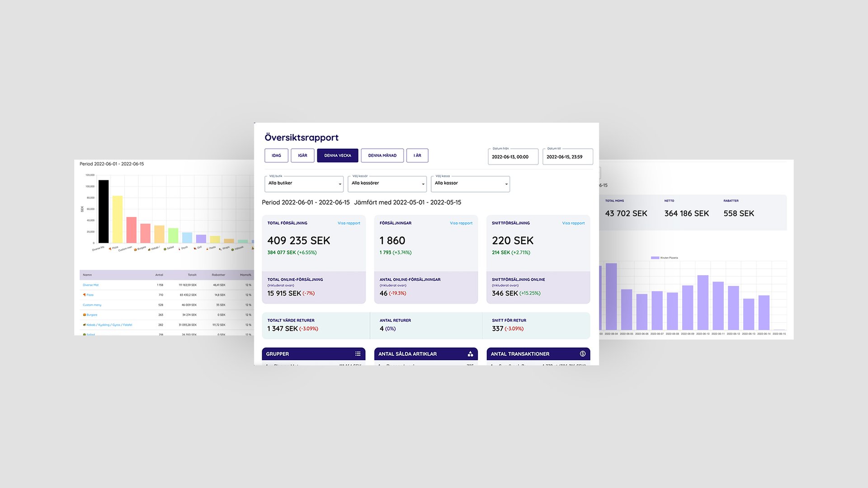Viewport: 868px width, 488px height.
Task: Choose the Denna månad period
Action: pos(382,155)
